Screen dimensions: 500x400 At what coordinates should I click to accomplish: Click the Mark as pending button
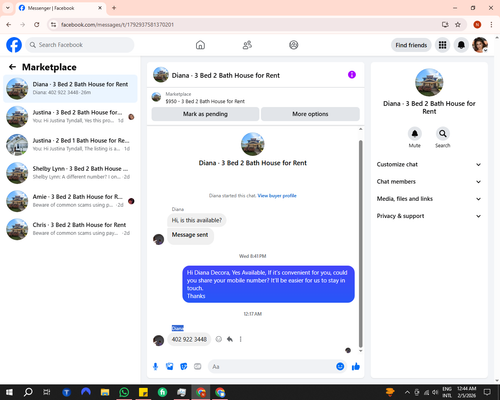click(x=205, y=114)
